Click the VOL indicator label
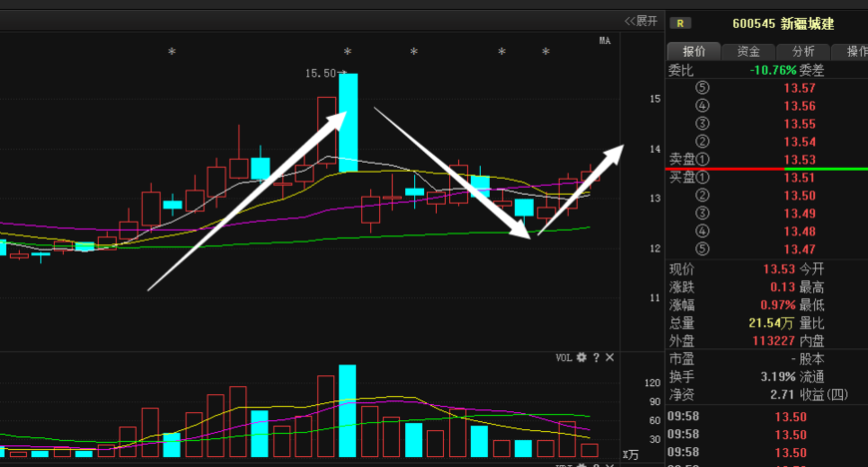Image resolution: width=868 pixels, height=467 pixels. (564, 358)
